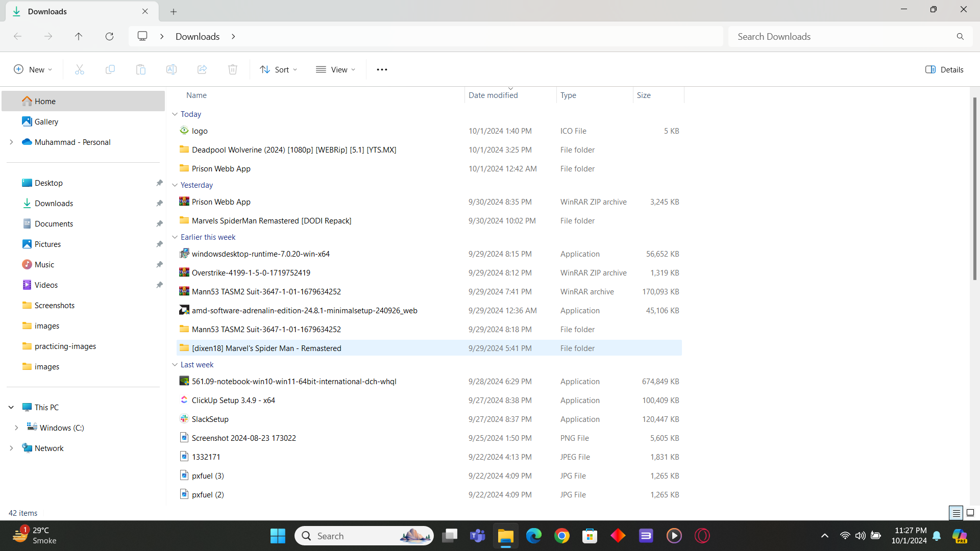Click the Up directory arrow
Image resolution: width=980 pixels, height=551 pixels.
79,36
